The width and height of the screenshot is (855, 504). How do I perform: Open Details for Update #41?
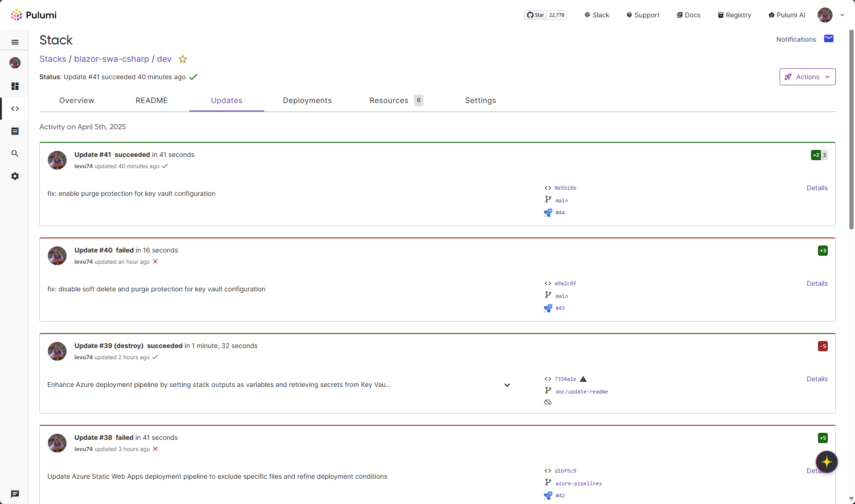(x=817, y=188)
